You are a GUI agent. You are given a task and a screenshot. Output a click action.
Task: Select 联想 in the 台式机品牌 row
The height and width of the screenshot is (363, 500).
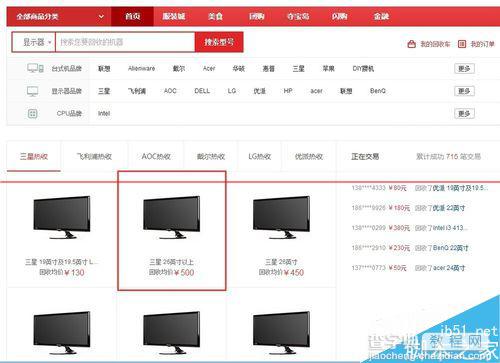pyautogui.click(x=104, y=69)
